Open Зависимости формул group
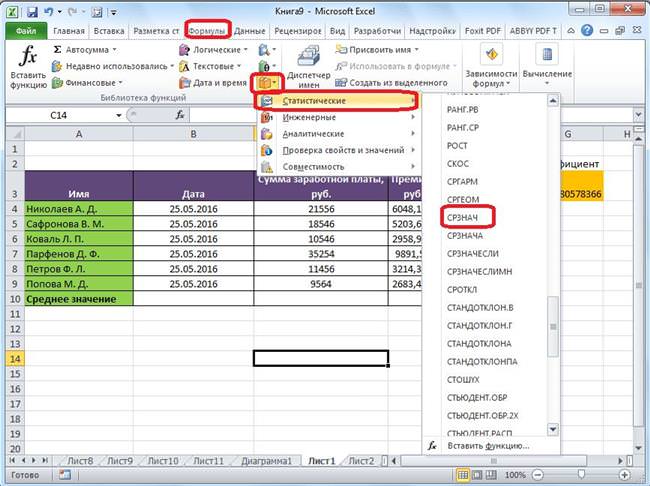Screen dimensions: 650x486 pyautogui.click(x=491, y=66)
